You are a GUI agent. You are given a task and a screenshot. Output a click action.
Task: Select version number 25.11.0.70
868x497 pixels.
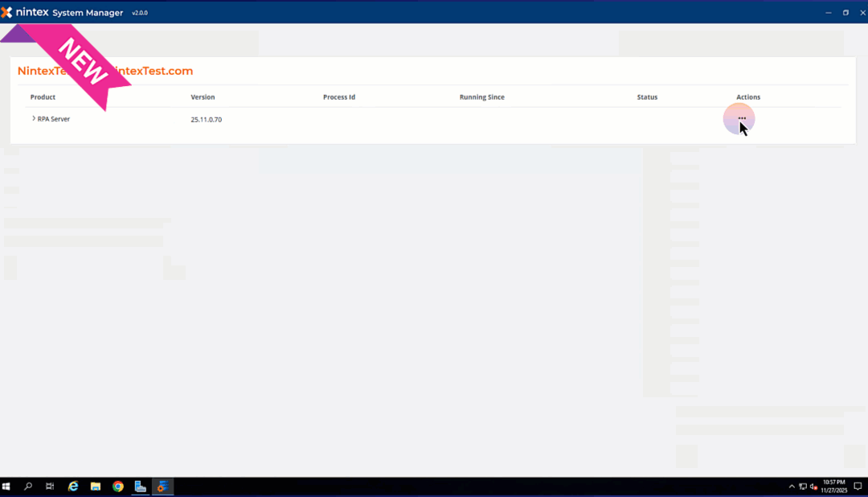[x=206, y=120]
